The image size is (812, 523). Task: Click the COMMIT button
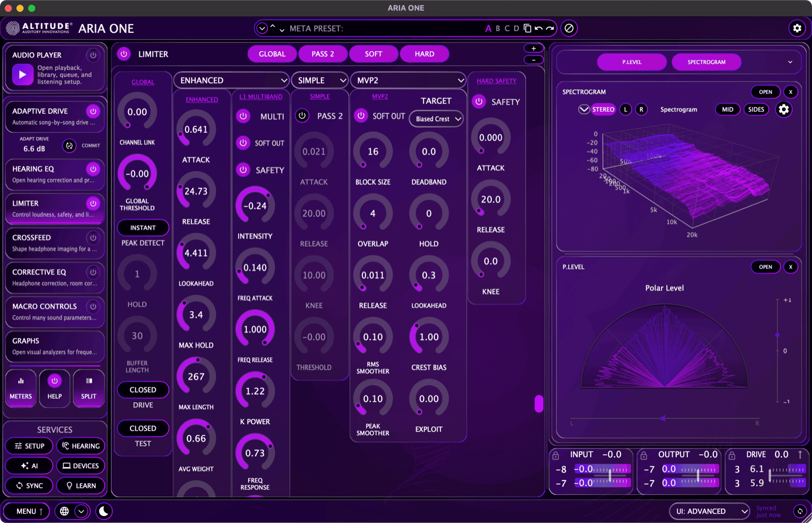point(90,146)
